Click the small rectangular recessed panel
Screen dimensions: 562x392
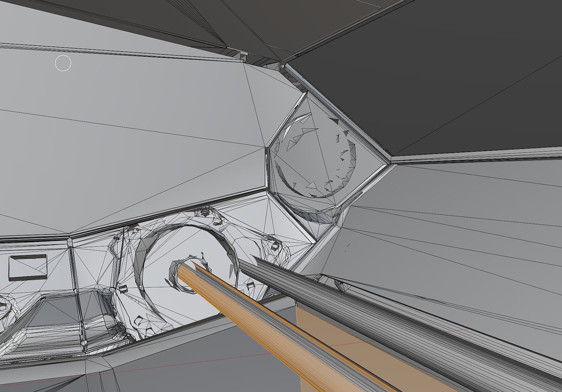(28, 267)
